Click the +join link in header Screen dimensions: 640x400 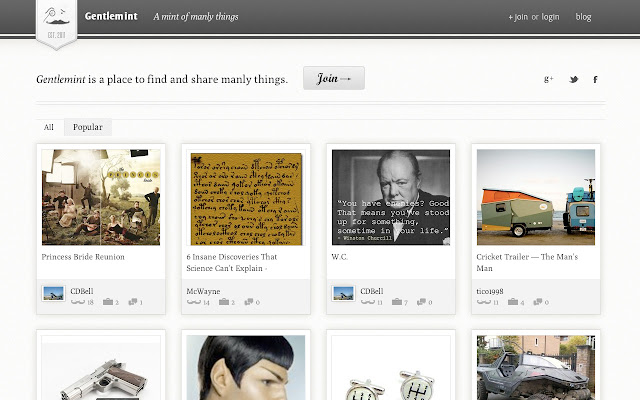coord(518,17)
